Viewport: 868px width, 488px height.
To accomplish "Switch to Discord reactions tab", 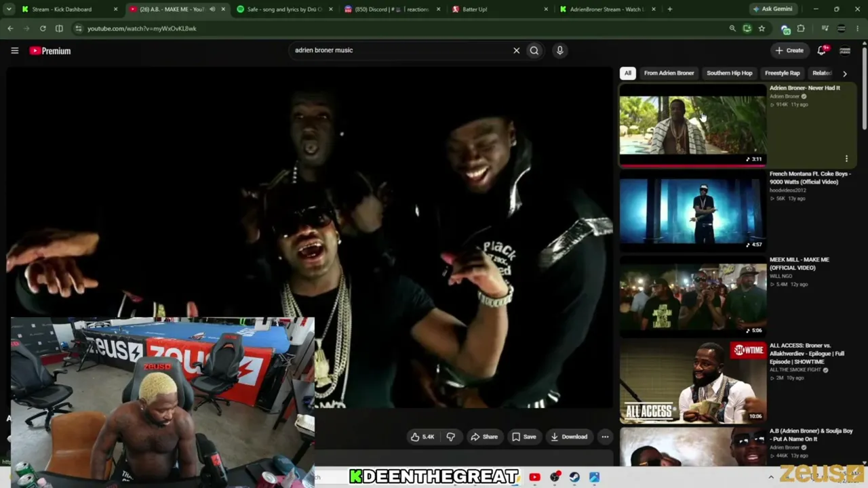I will click(x=393, y=9).
